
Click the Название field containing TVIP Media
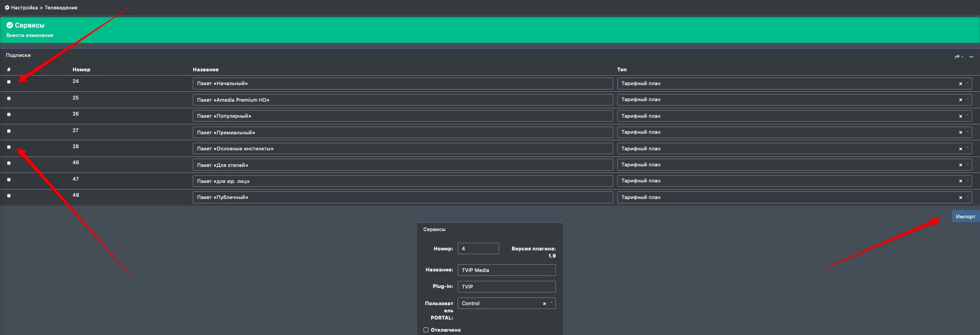pos(506,270)
